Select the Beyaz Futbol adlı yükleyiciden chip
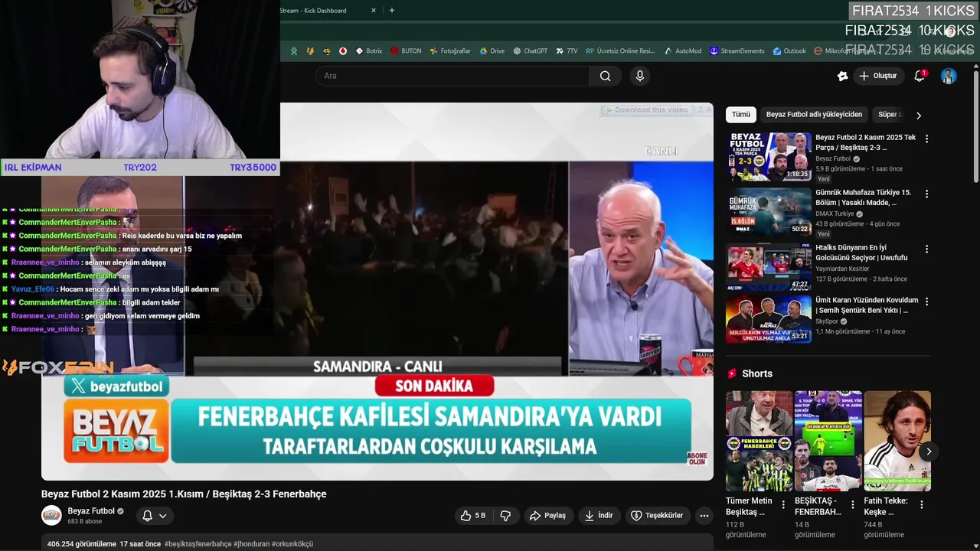 pos(814,115)
